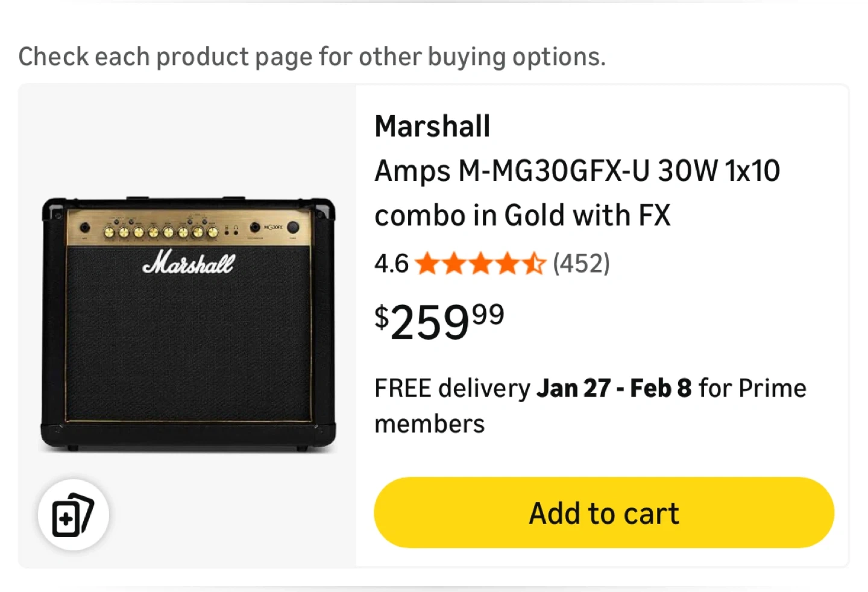Viewport: 868px width, 592px height.
Task: Click the second orange rating star
Action: pyautogui.click(x=454, y=264)
